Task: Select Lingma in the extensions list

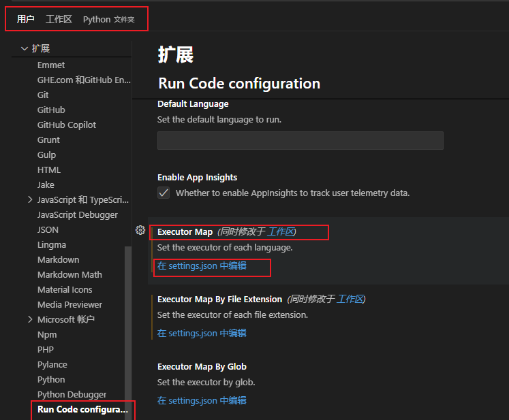Action: [x=52, y=245]
